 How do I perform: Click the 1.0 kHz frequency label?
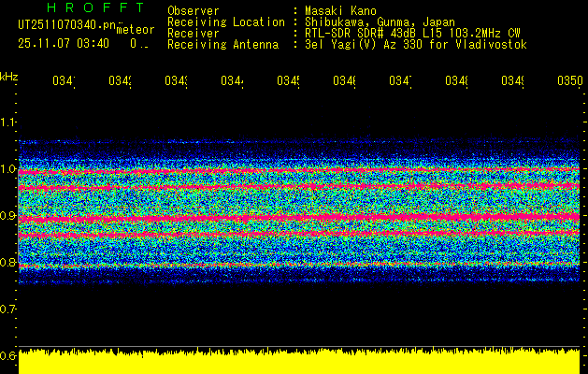8,168
